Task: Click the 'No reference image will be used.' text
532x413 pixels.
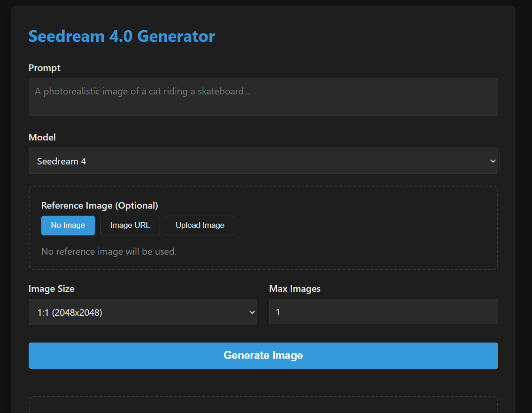Action: (109, 252)
